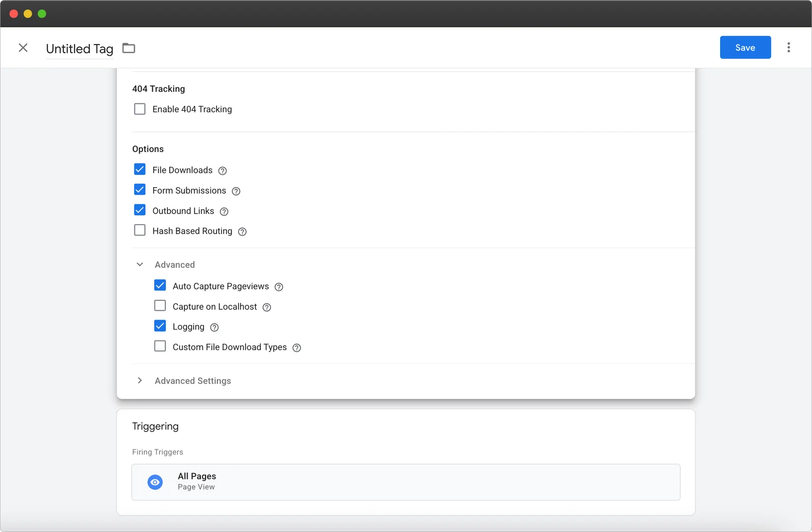
Task: Open the folder icon beside Untitled Tag
Action: click(129, 48)
